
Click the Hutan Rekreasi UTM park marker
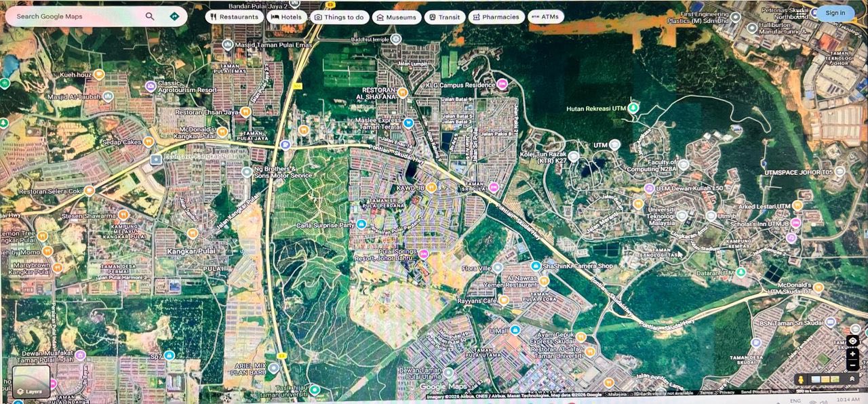coord(633,108)
